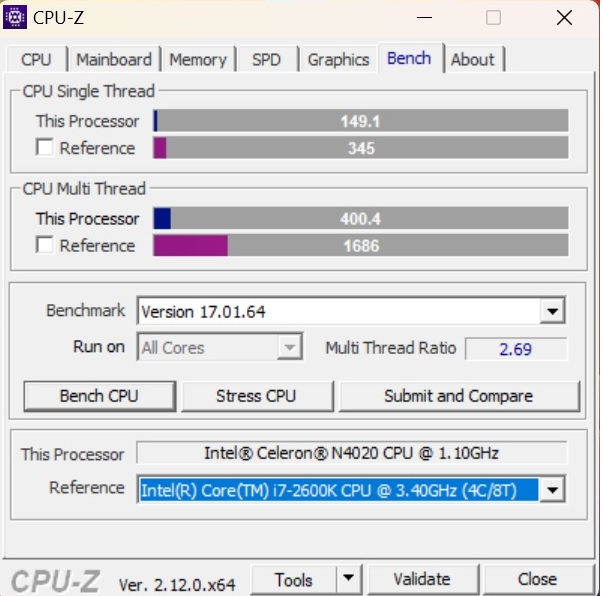Enable Single Thread Reference checkbox
Image resolution: width=602 pixels, height=596 pixels.
(x=45, y=147)
